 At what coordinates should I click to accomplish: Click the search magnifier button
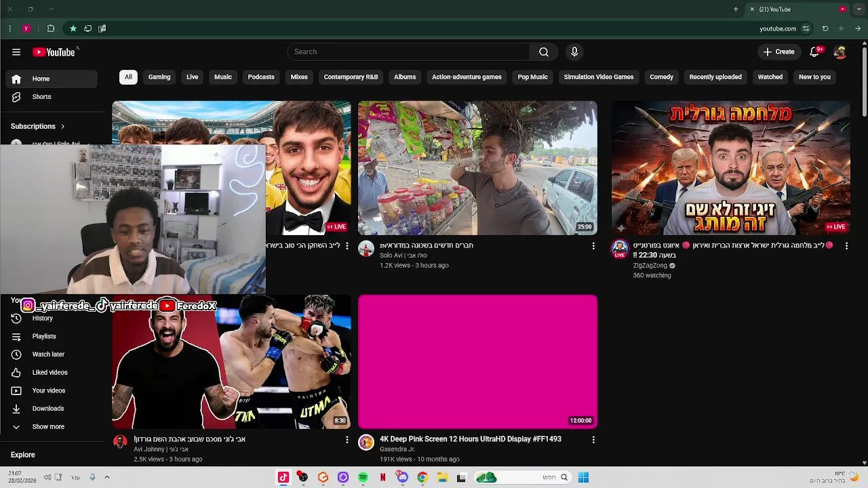pyautogui.click(x=544, y=52)
